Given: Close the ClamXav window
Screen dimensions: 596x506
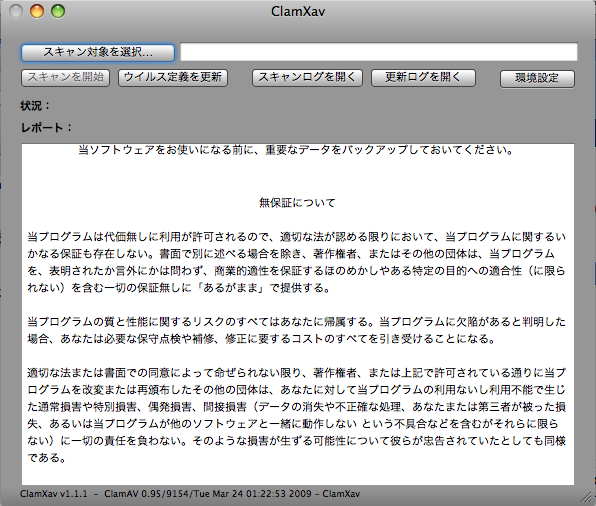Looking at the screenshot, I should tap(16, 11).
